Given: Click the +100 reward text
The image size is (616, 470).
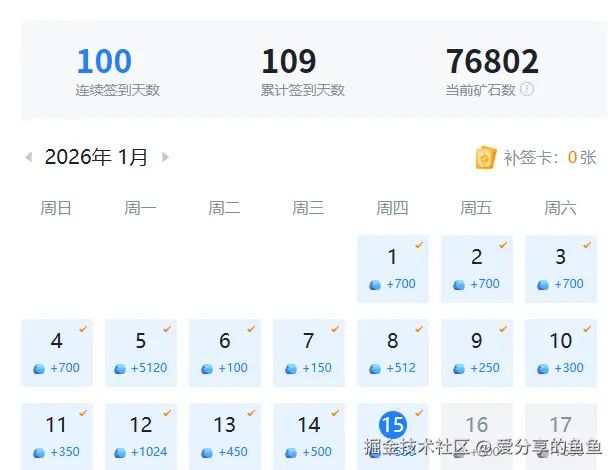Looking at the screenshot, I should pyautogui.click(x=233, y=368).
